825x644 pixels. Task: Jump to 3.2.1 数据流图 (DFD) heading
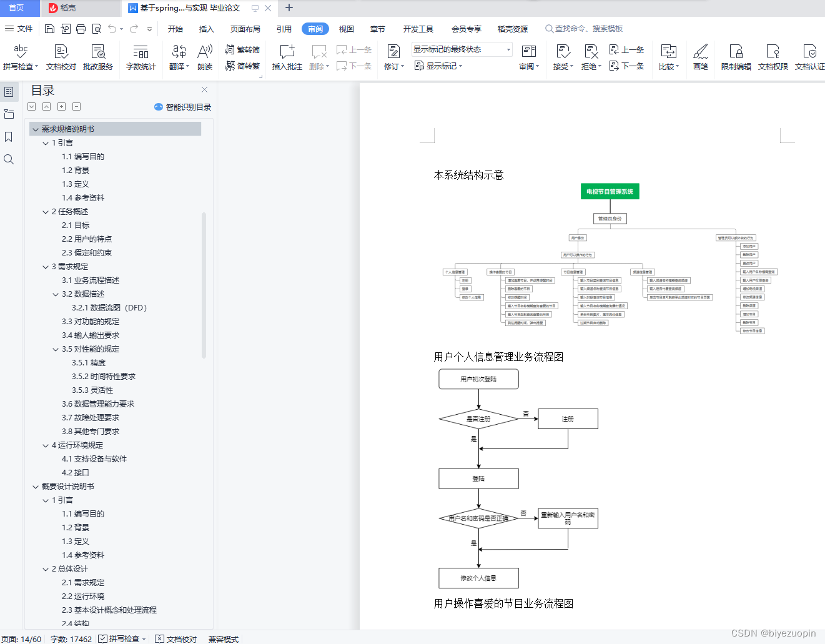[109, 308]
